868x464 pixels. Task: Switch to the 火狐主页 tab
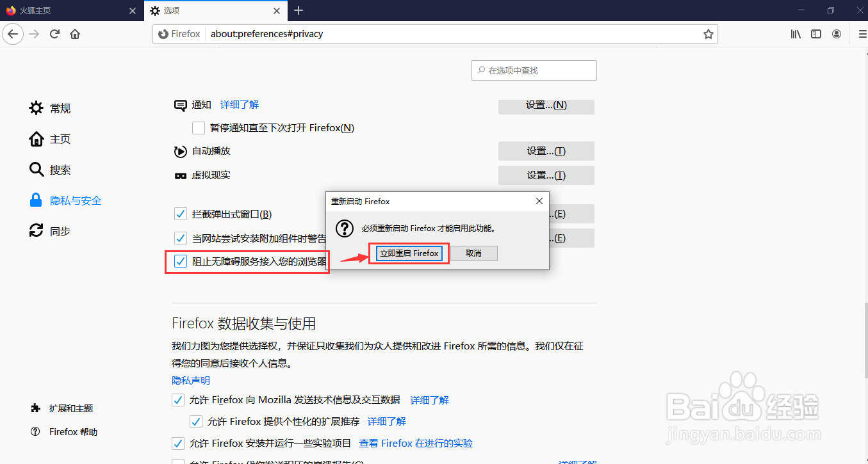(x=72, y=11)
